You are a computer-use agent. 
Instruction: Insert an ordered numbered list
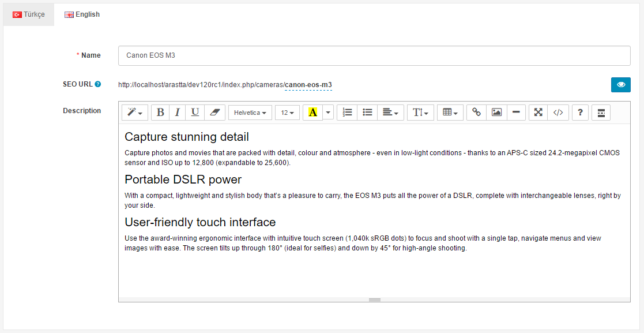[348, 113]
